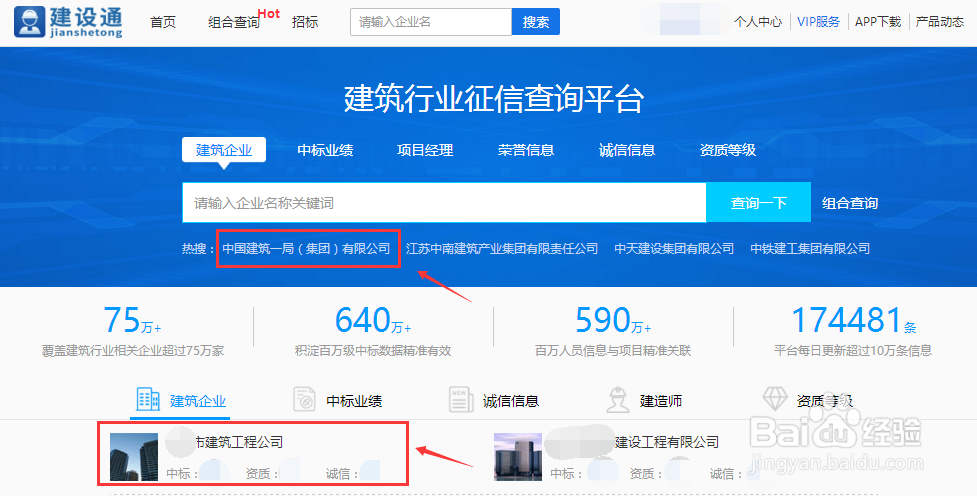Click the 75万+ statistic
Screen dimensions: 977x496
tap(132, 320)
